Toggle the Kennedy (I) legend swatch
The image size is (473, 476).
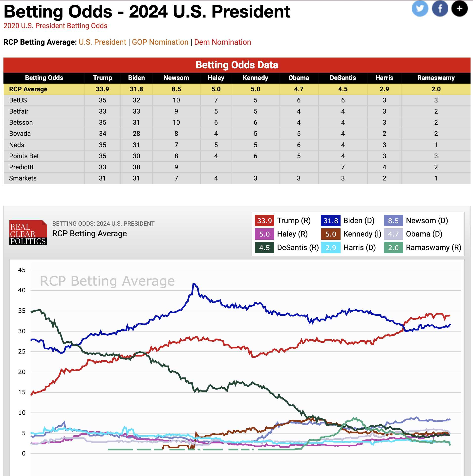click(331, 234)
